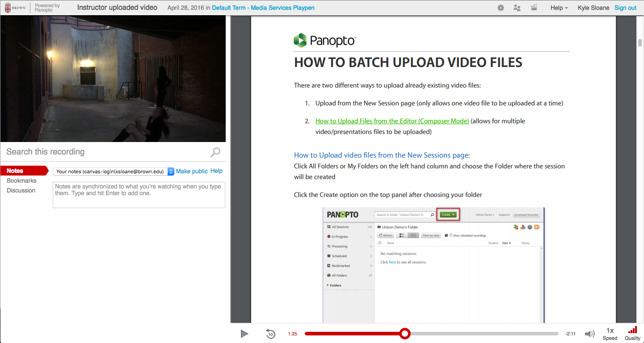This screenshot has height=343, width=644.
Task: Click the people (share) icon in the header
Action: coord(518,8)
